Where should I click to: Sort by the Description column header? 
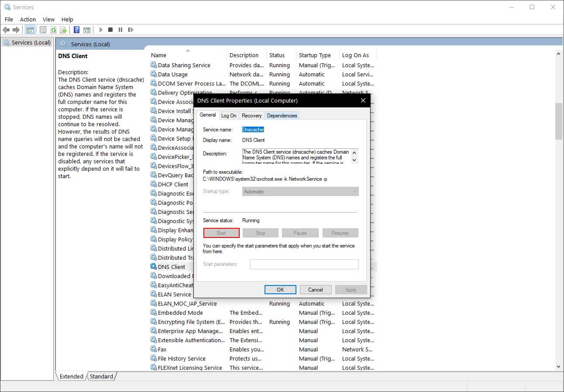tap(247, 55)
